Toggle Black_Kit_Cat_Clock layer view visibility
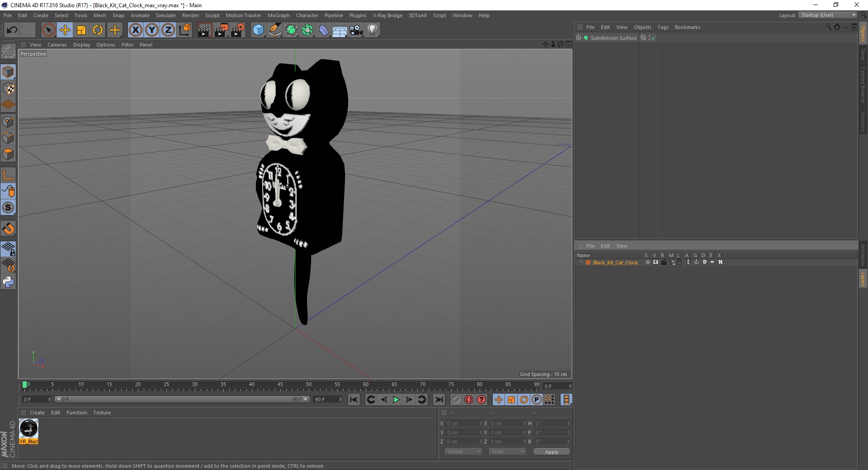 tap(656, 262)
